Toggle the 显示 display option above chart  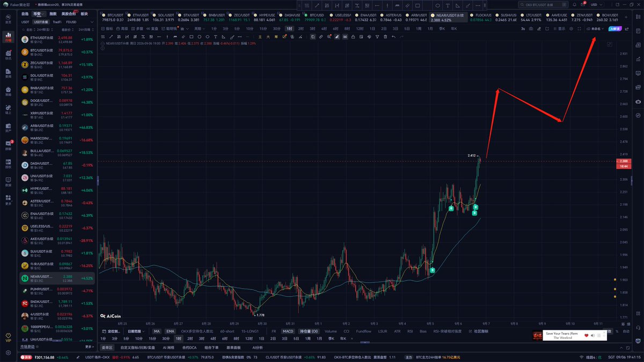(559, 28)
